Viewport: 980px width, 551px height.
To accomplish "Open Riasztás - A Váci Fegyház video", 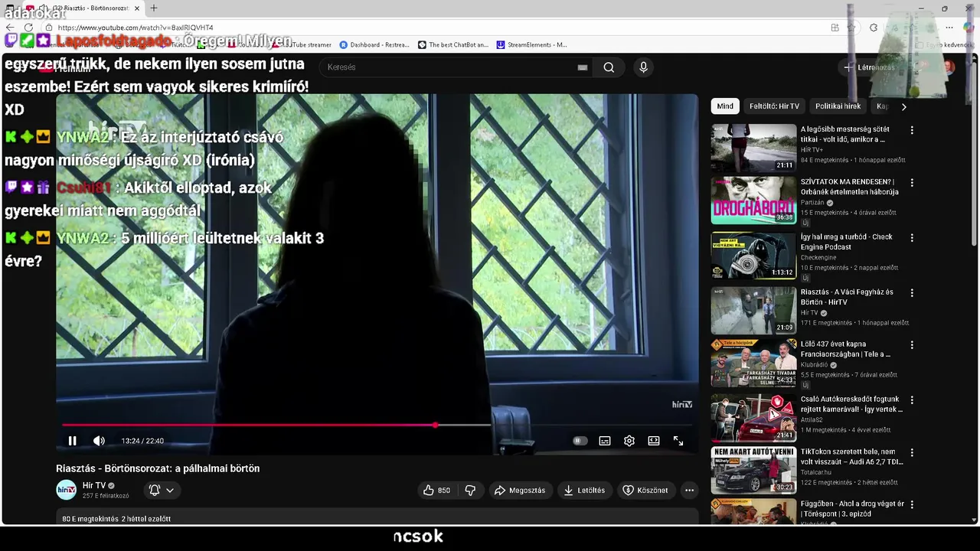I will point(847,297).
